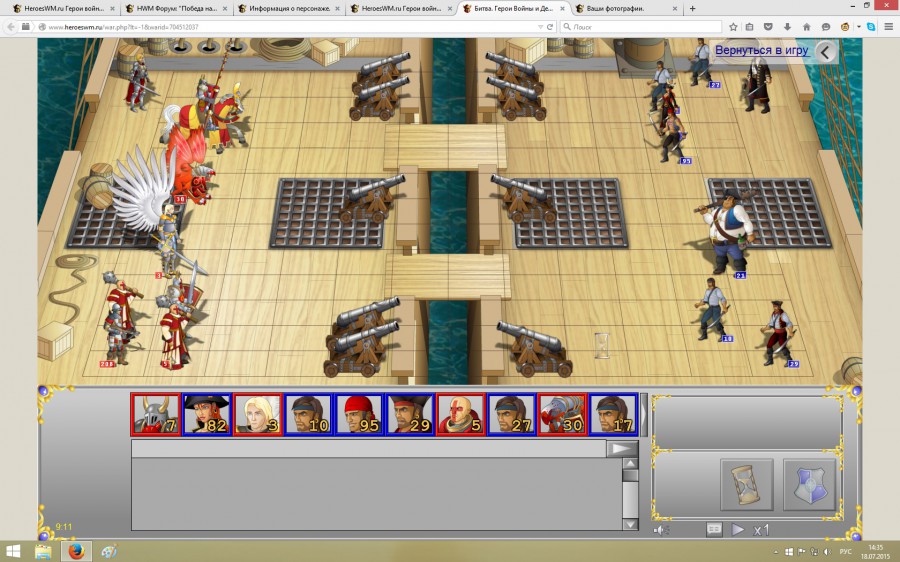
Task: Select turn-queue portrait numbered 3
Action: coord(258,414)
